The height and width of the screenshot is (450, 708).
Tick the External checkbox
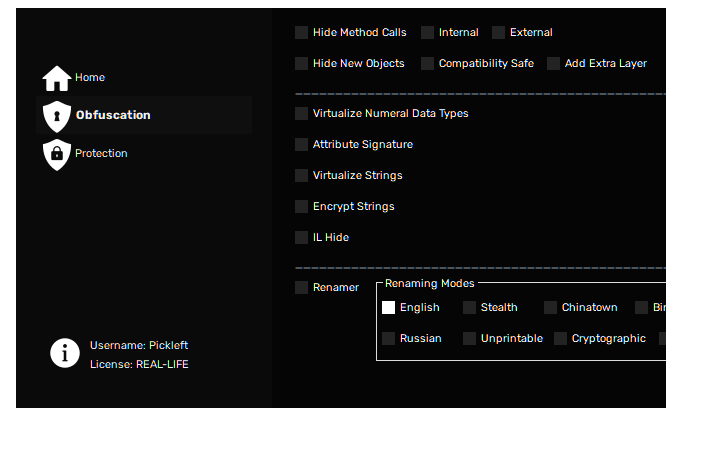click(x=498, y=32)
